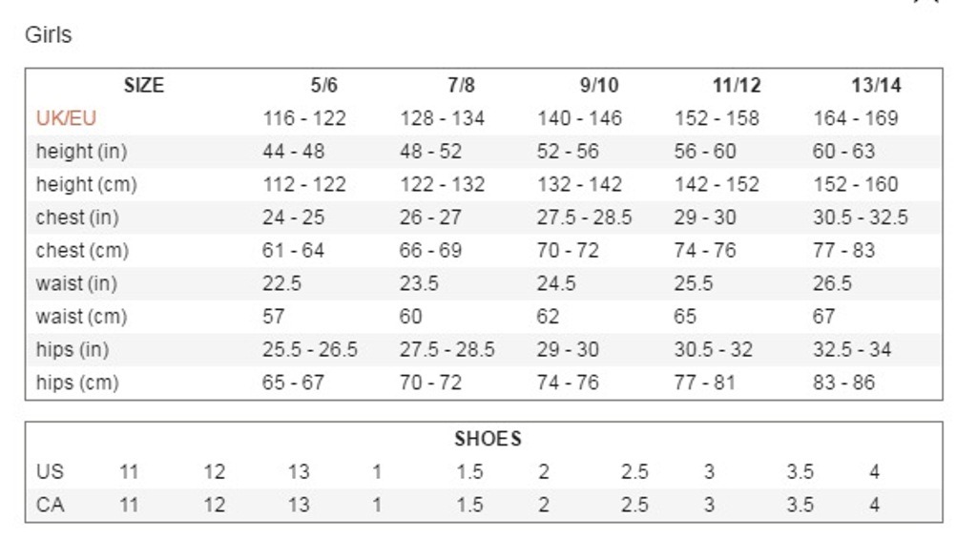Select the 13/14 size column header
The image size is (977, 560).
coord(876,85)
